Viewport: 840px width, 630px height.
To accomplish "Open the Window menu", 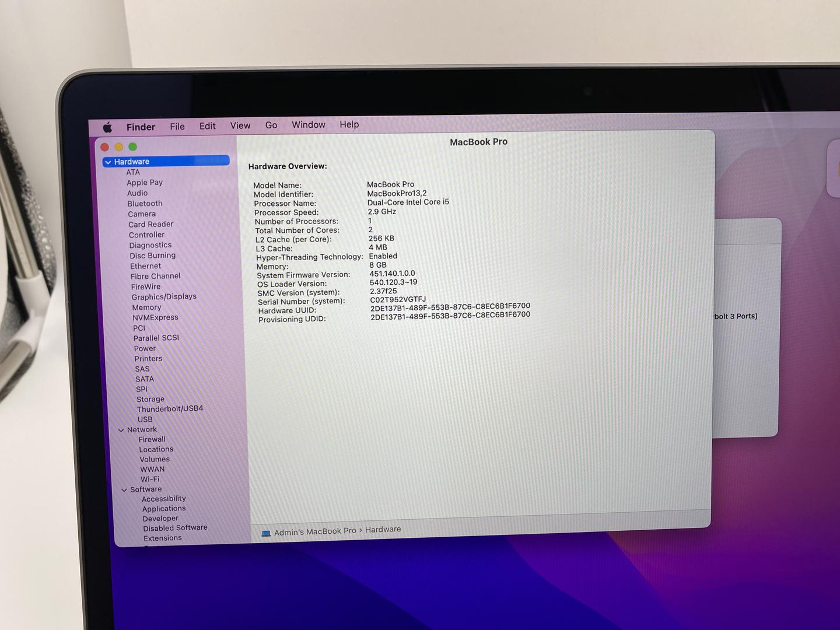I will [x=309, y=125].
